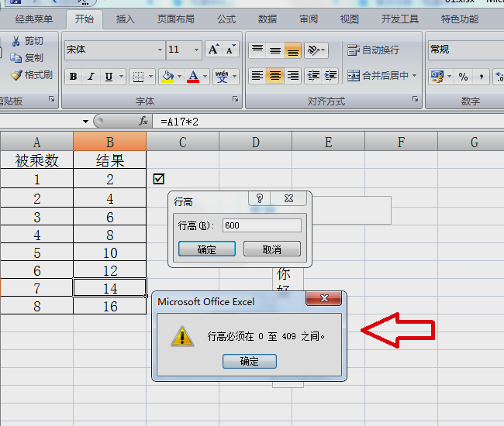Apply yellow fill color bucket
Screen dimensions: 504x426
pyautogui.click(x=167, y=77)
